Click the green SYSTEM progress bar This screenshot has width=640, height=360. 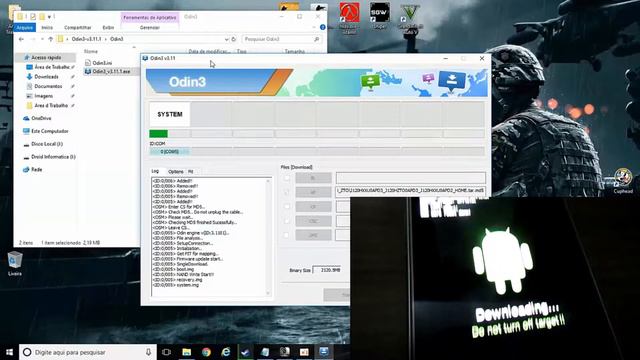pos(158,133)
